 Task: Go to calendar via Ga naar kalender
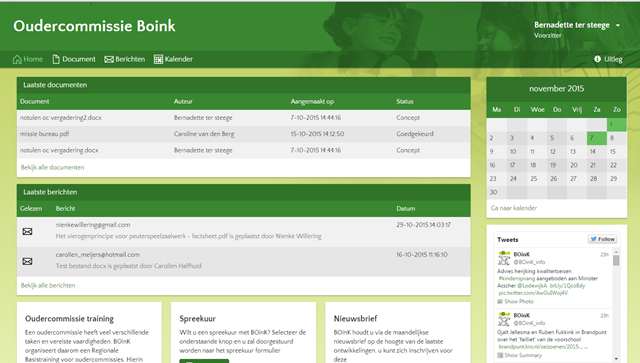point(513,208)
